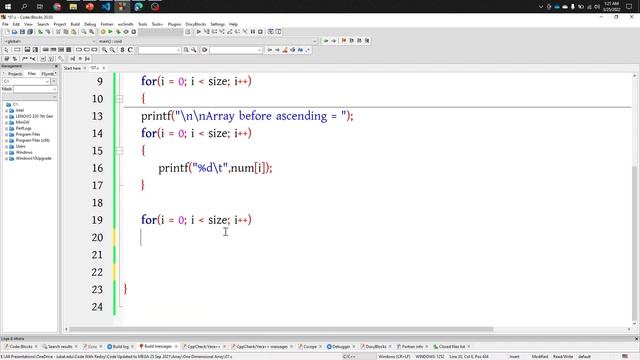Expand the Windows folder node

click(x=6, y=153)
